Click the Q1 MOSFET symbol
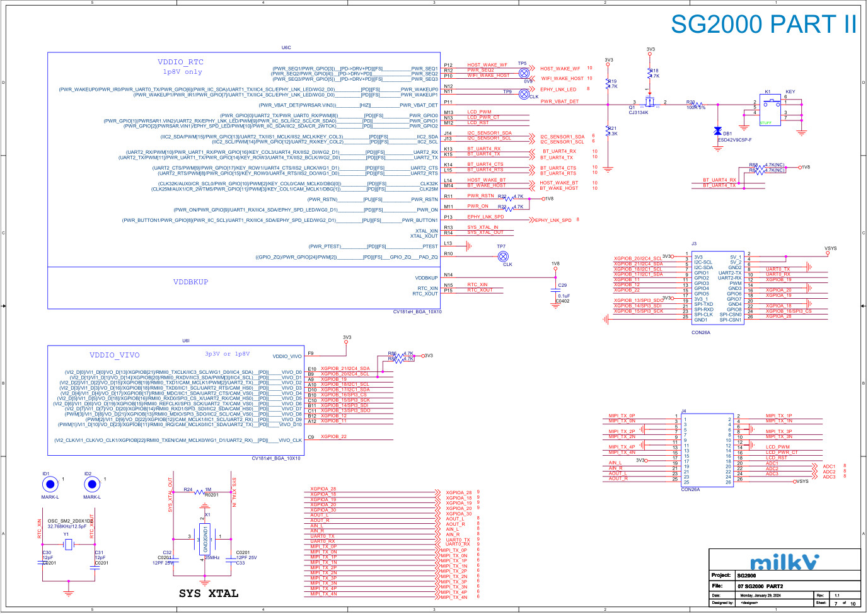Image resolution: width=868 pixels, height=614 pixels. tap(650, 101)
